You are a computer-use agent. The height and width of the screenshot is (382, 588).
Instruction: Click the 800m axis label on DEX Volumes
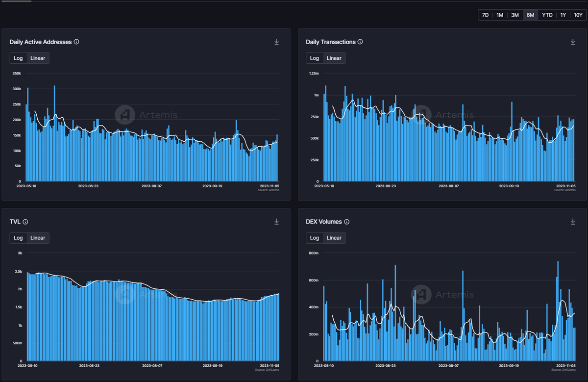click(x=314, y=254)
